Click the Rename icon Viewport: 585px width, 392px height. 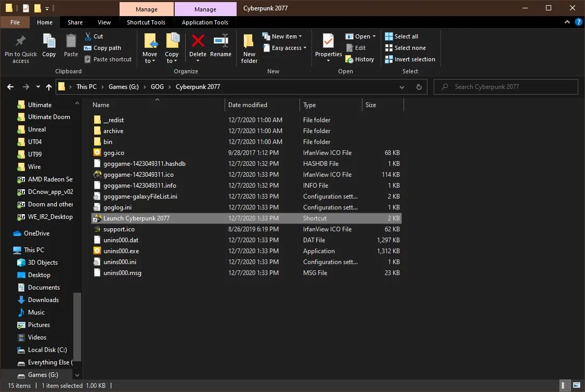(x=220, y=41)
